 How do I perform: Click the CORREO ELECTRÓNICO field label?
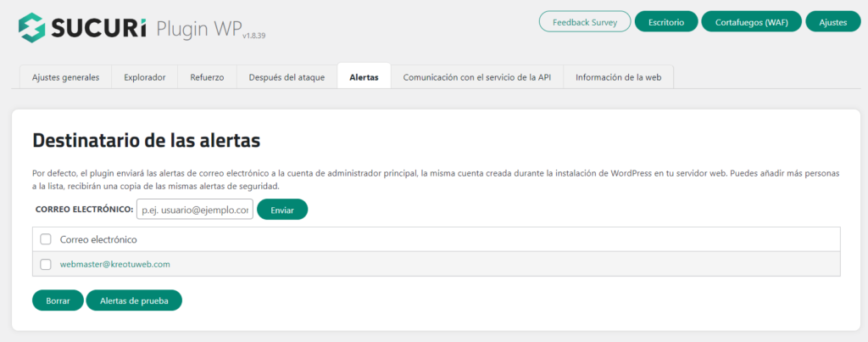(x=84, y=210)
